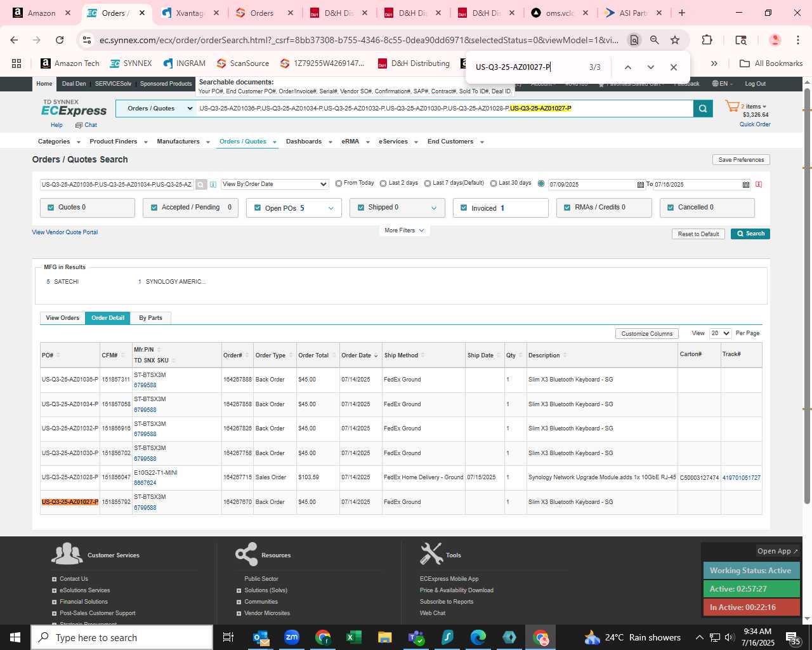The image size is (812, 650).
Task: Open the To date calendar icon
Action: (746, 185)
